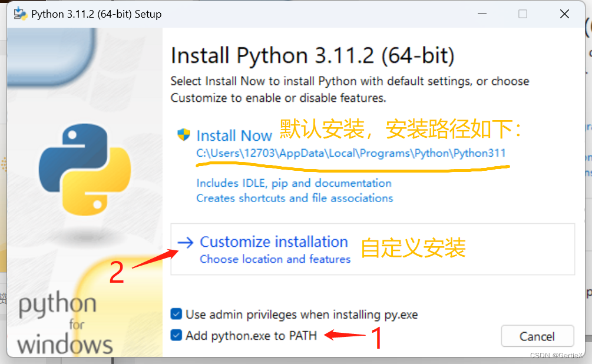
Task: Start installation via Install Now
Action: click(x=234, y=135)
